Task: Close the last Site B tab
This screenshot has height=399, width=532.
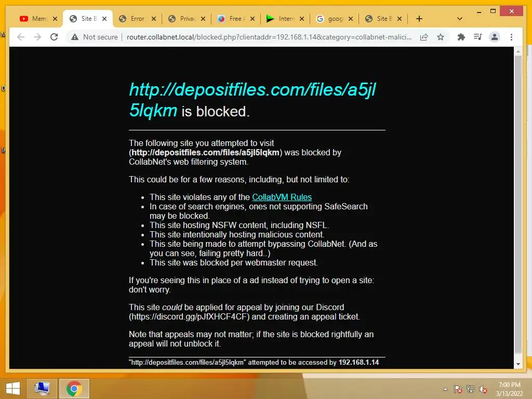Action: [x=400, y=19]
